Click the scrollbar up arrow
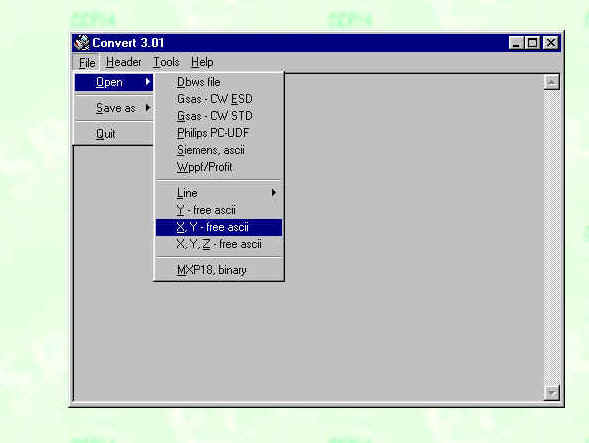The image size is (589, 443). click(551, 82)
